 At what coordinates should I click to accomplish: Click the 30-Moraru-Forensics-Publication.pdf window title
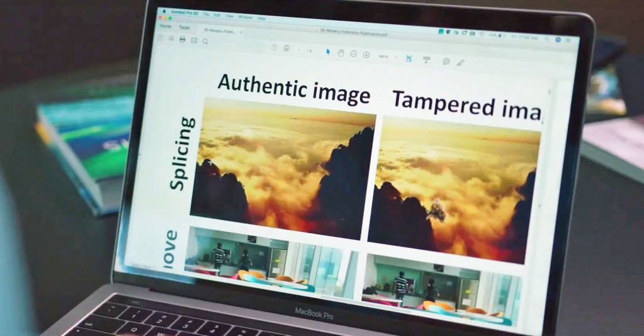[353, 33]
